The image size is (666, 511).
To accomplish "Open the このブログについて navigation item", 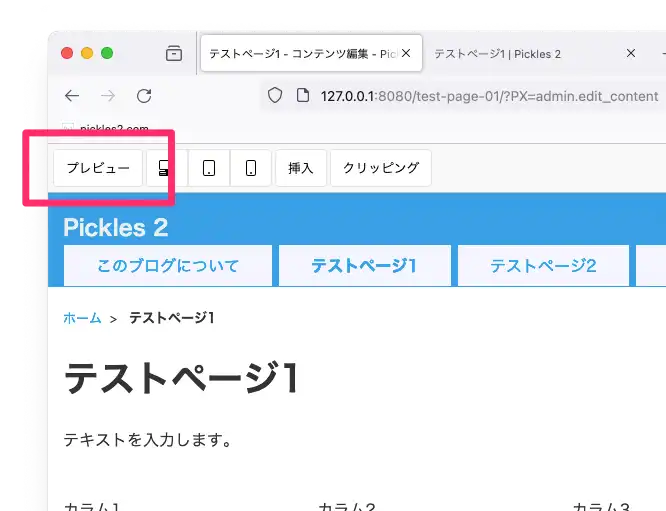I will point(168,266).
